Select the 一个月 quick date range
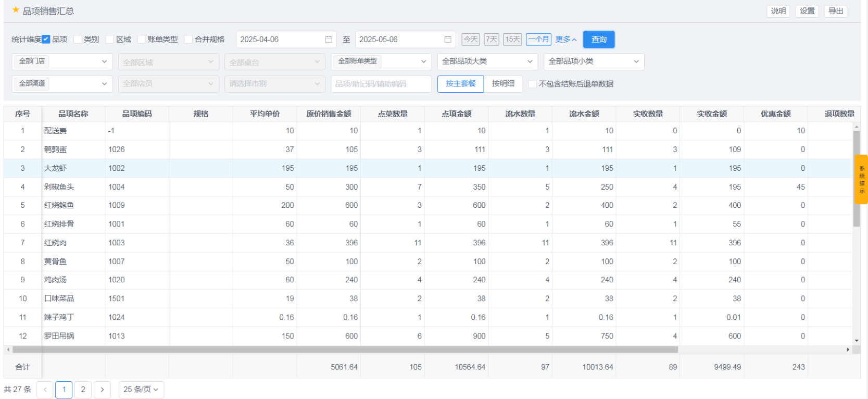Viewport: 868px width, 399px height. [x=539, y=39]
